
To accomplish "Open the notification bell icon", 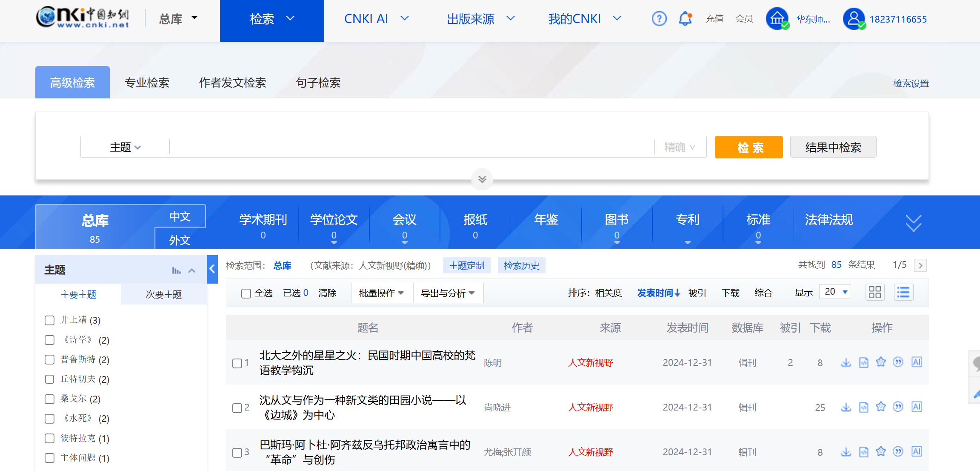I will pos(685,19).
